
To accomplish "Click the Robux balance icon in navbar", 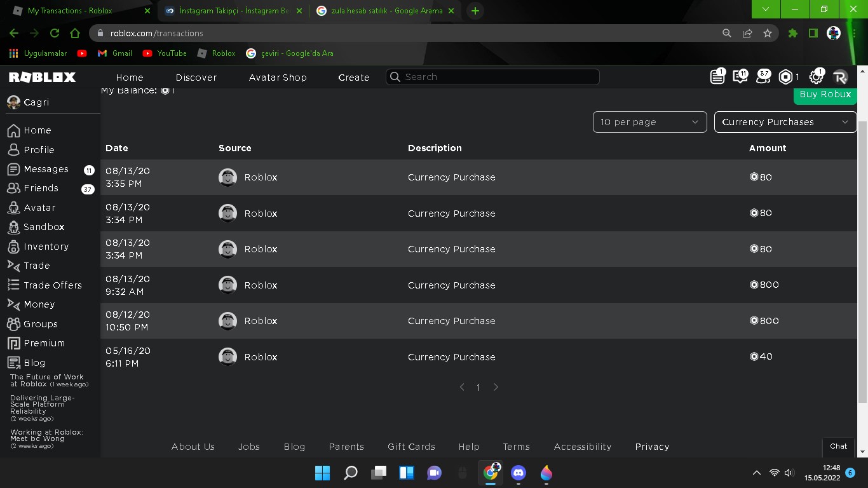I will (x=786, y=77).
